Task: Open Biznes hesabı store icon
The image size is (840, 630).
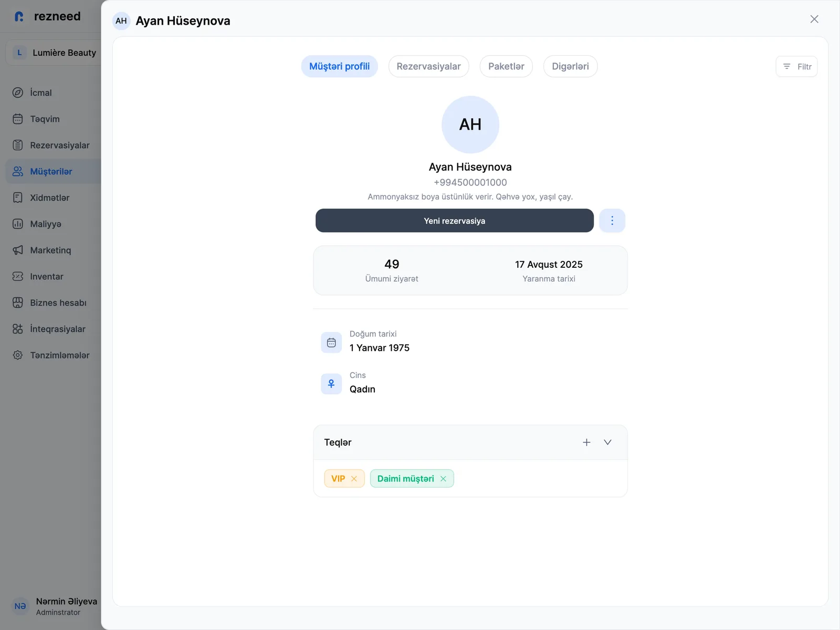Action: (18, 302)
